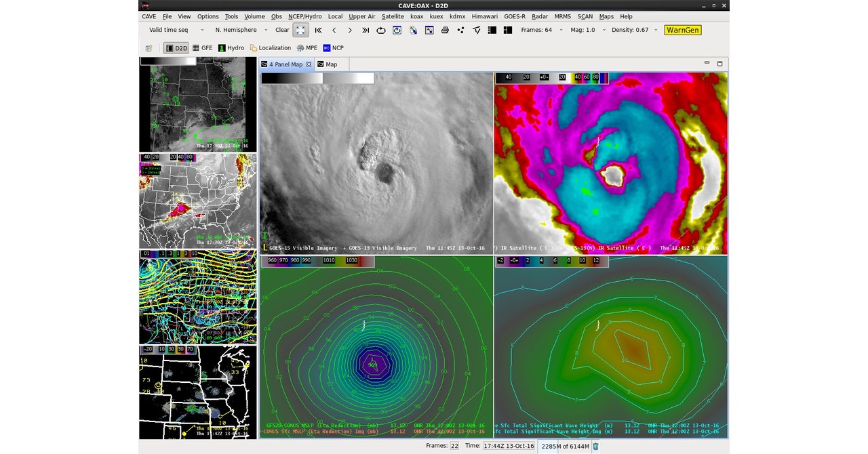Open the Satellite menu

pyautogui.click(x=393, y=16)
